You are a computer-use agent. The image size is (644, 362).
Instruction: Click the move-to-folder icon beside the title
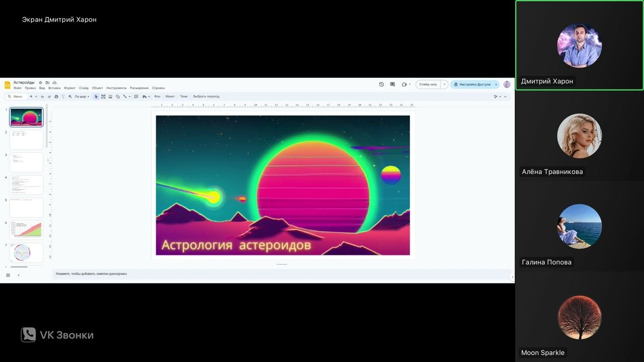pyautogui.click(x=47, y=82)
